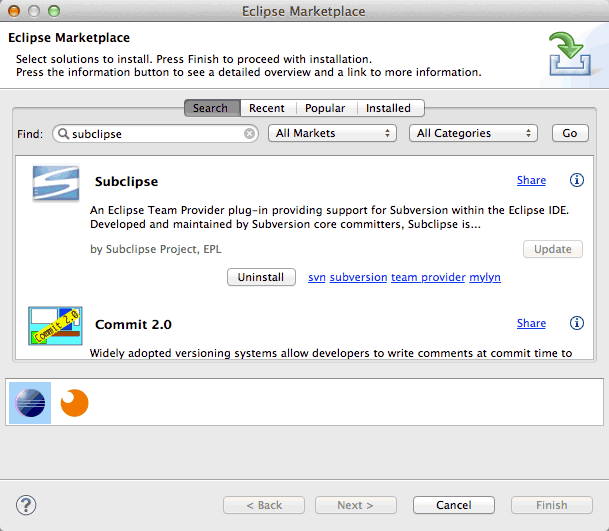Click 'by Subclipse Project, EPL' text
The image size is (609, 531).
[x=156, y=249]
